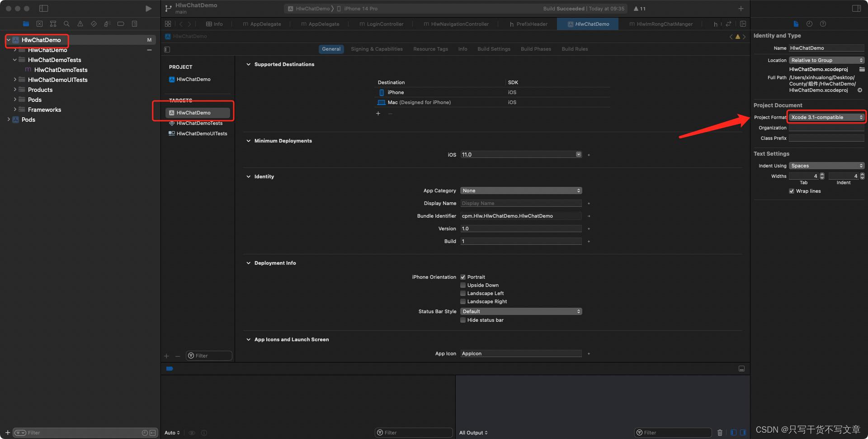Screen dimensions: 868x439
Task: Reveal project file in Finder folder icon
Action: click(x=862, y=69)
